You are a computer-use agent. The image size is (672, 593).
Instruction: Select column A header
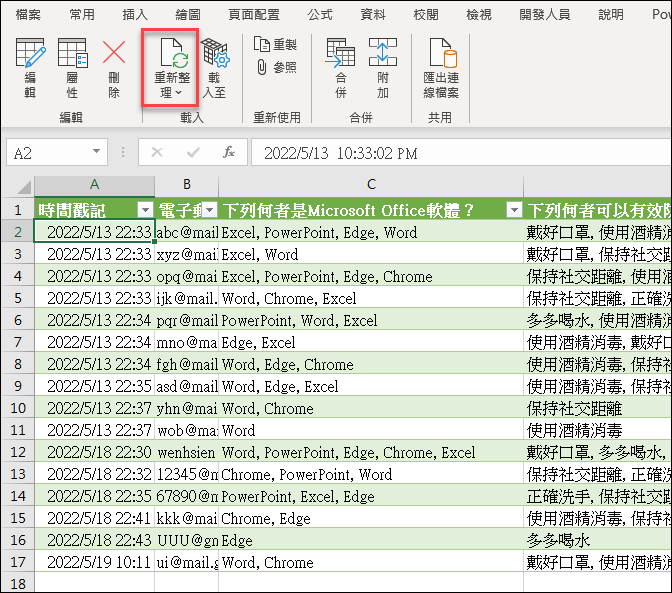[x=94, y=186]
